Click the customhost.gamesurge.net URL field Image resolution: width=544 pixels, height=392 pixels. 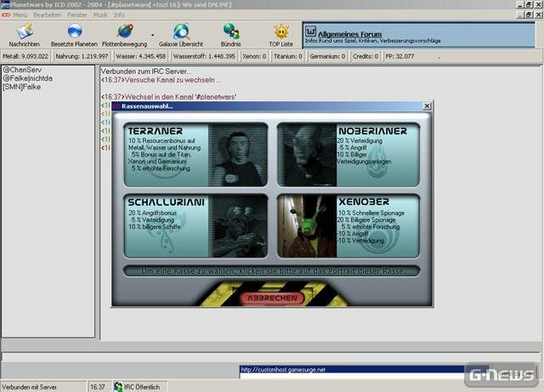pos(352,369)
